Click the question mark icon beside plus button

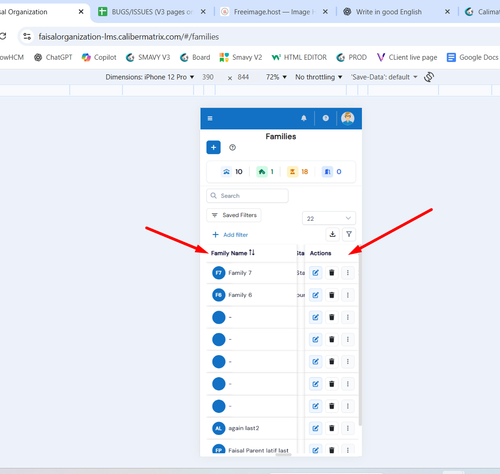232,147
